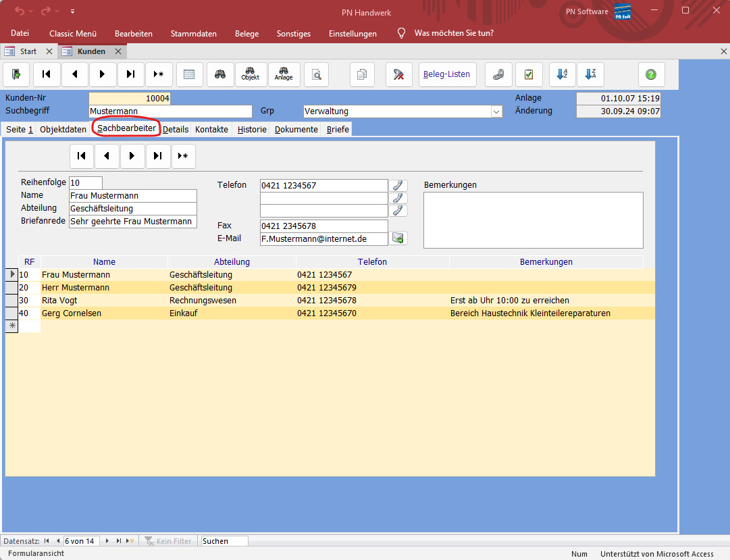Click the new record row asterisk selector
The width and height of the screenshot is (730, 560).
(11, 326)
